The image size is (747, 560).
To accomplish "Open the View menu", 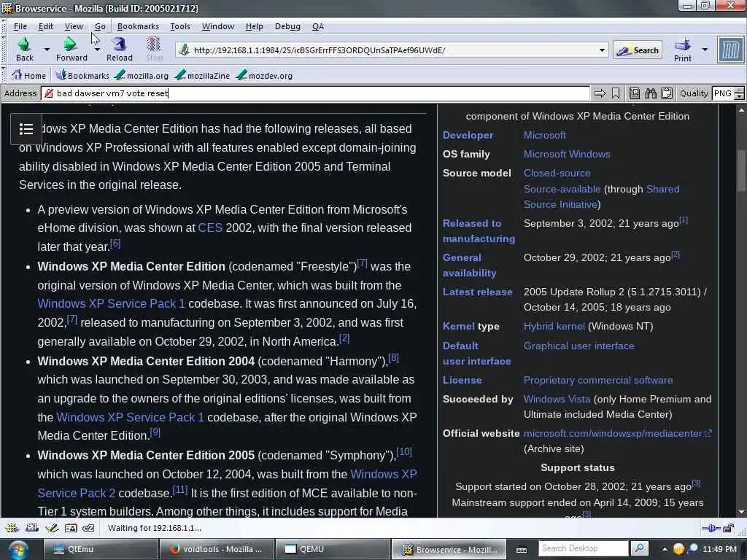I will [74, 26].
